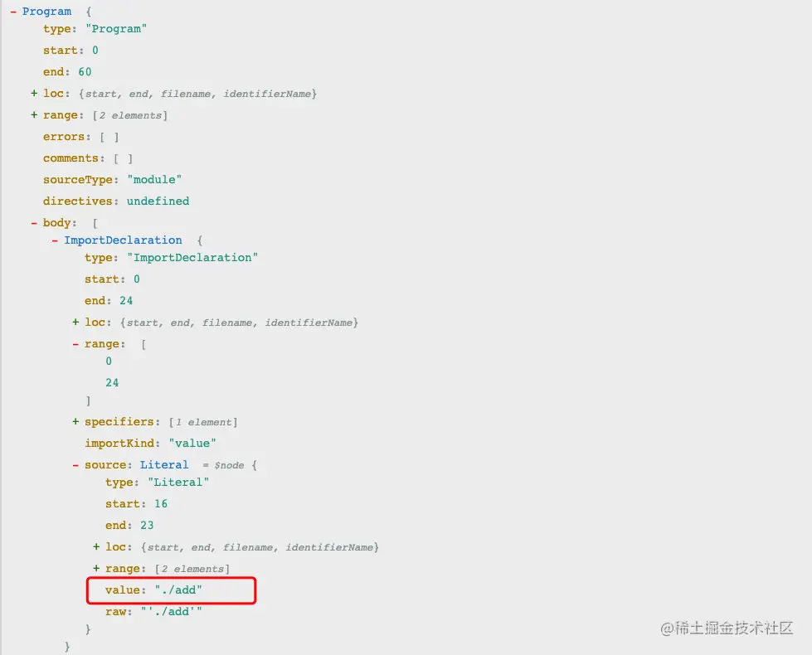This screenshot has width=812, height=655.
Task: Select the blue Program node name
Action: 46,12
